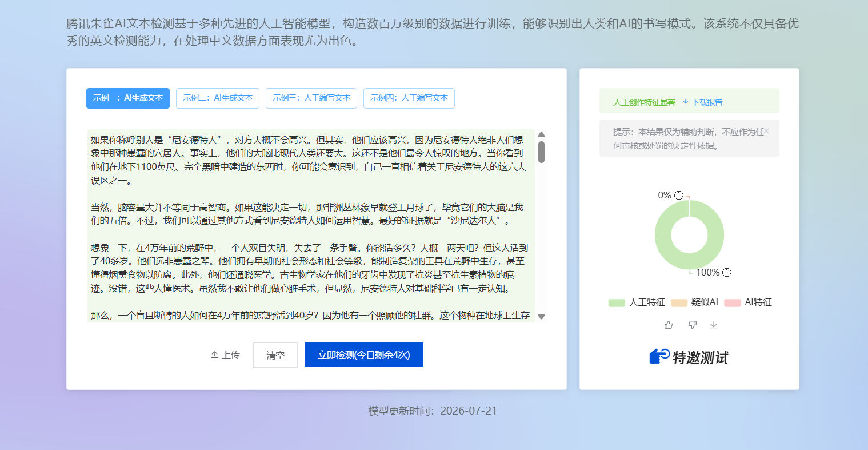The image size is (868, 450).
Task: Clear the text with the 清空 button
Action: point(275,355)
